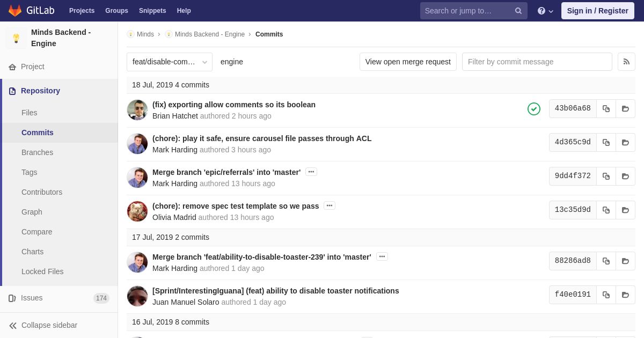View passed pipeline status icon
This screenshot has width=644, height=338.
534,109
